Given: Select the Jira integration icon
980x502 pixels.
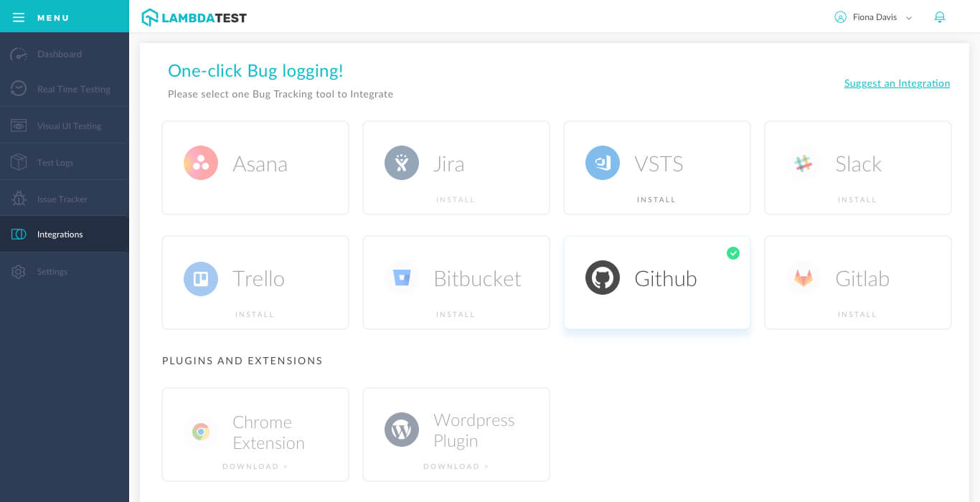Looking at the screenshot, I should [x=402, y=163].
